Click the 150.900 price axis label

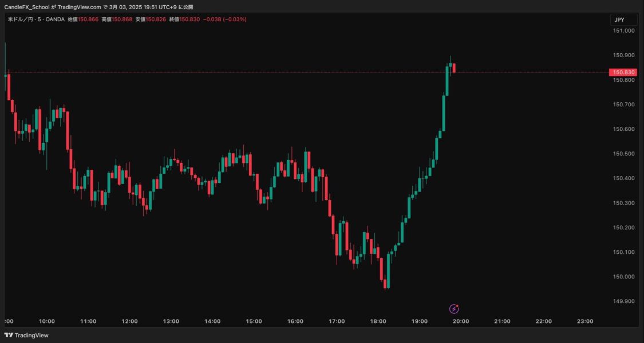pos(623,55)
